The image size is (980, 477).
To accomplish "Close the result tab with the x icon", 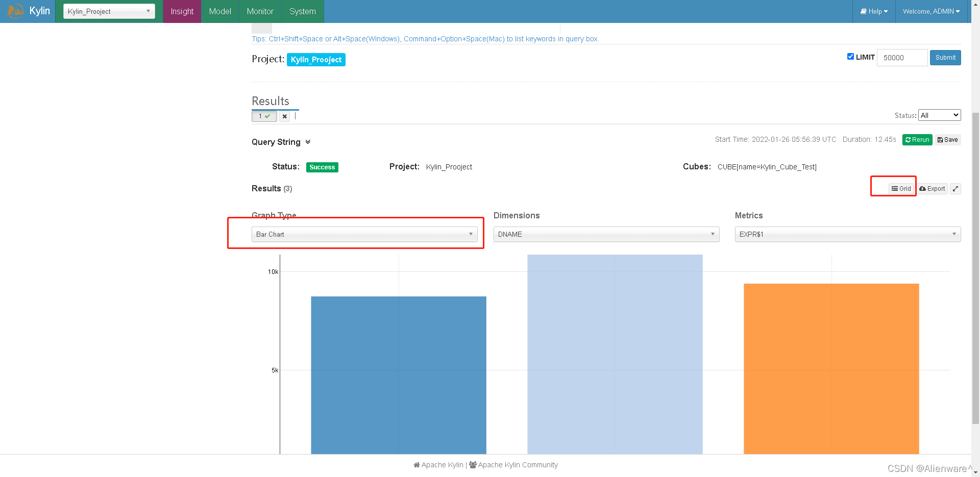I will pos(285,116).
